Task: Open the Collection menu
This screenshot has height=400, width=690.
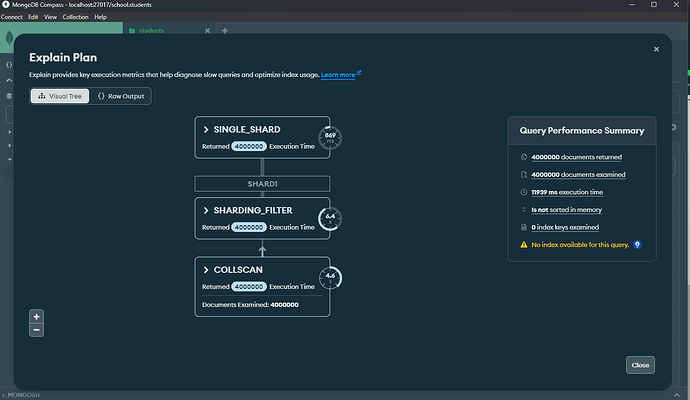Action: click(x=75, y=17)
